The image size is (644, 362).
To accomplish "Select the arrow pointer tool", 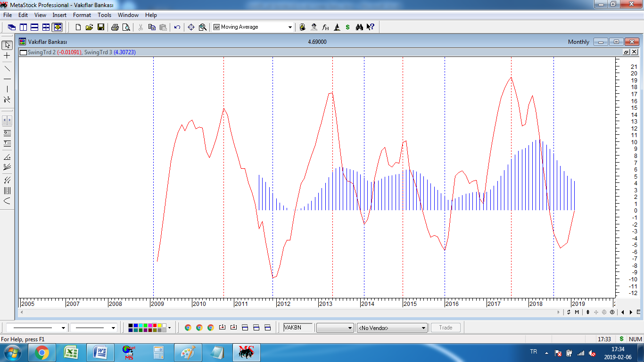I will click(x=7, y=45).
